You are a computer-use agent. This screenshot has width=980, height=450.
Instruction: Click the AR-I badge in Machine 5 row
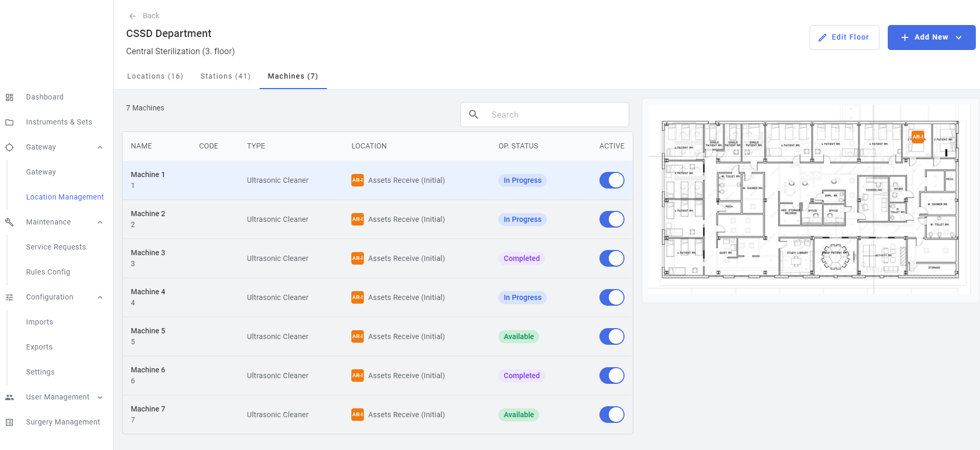coord(358,336)
